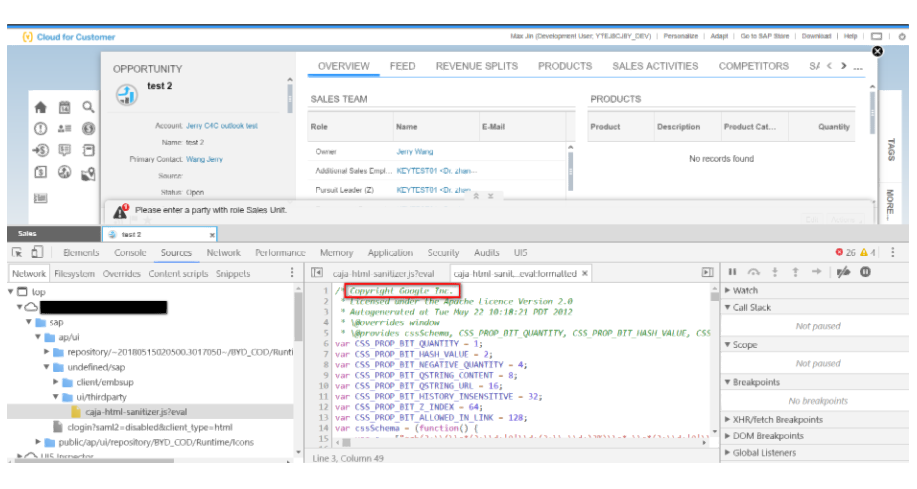Switch to DevTools Console tab
Screen dimensions: 917x489
click(130, 252)
